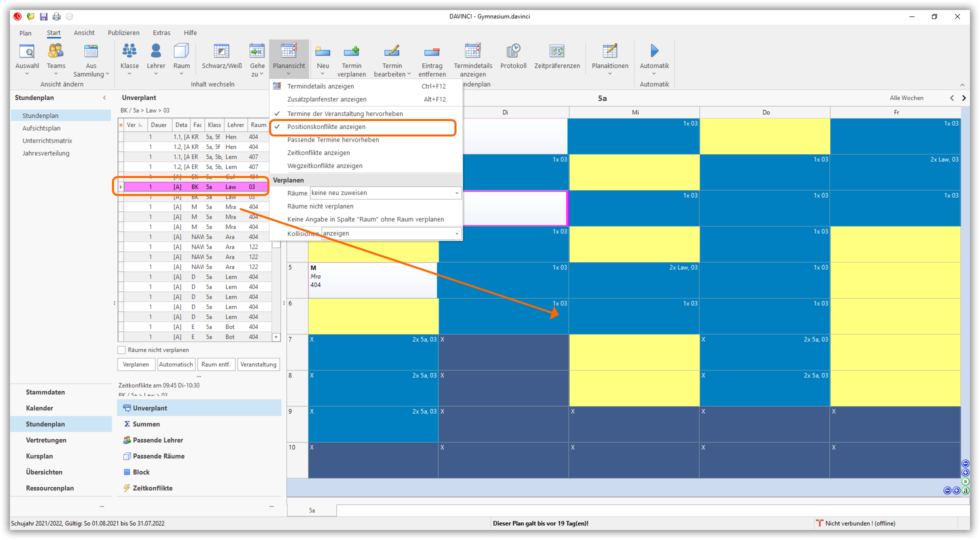Viewport: 980px width, 540px height.
Task: Go to next week arrow
Action: pyautogui.click(x=964, y=98)
